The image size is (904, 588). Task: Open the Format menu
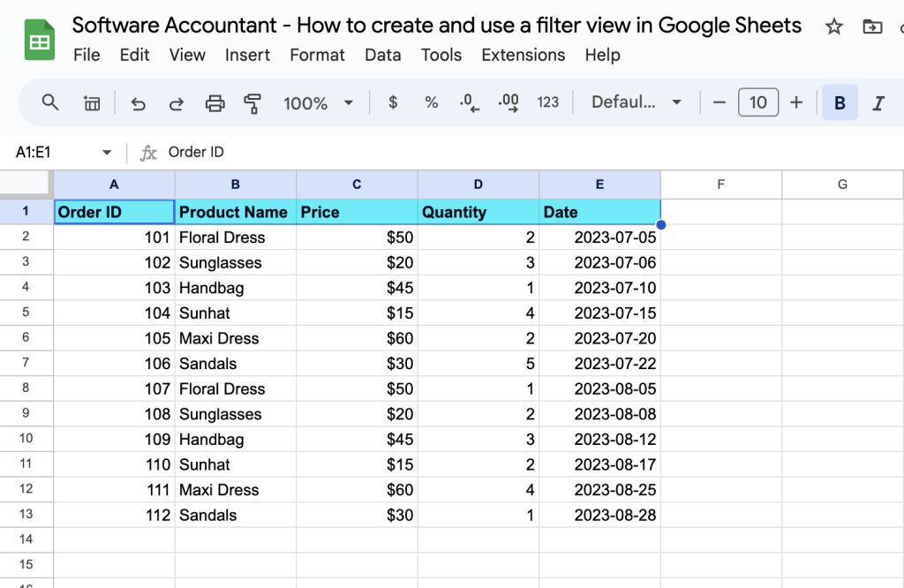317,55
